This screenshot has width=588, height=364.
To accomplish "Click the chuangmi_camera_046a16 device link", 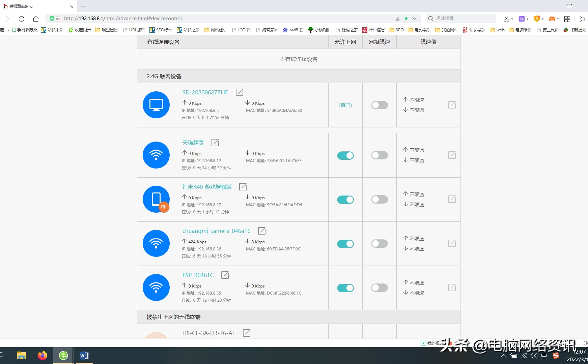I will point(216,231).
